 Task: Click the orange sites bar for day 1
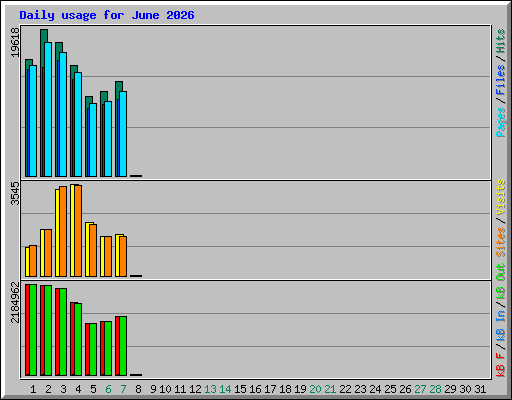(x=33, y=261)
